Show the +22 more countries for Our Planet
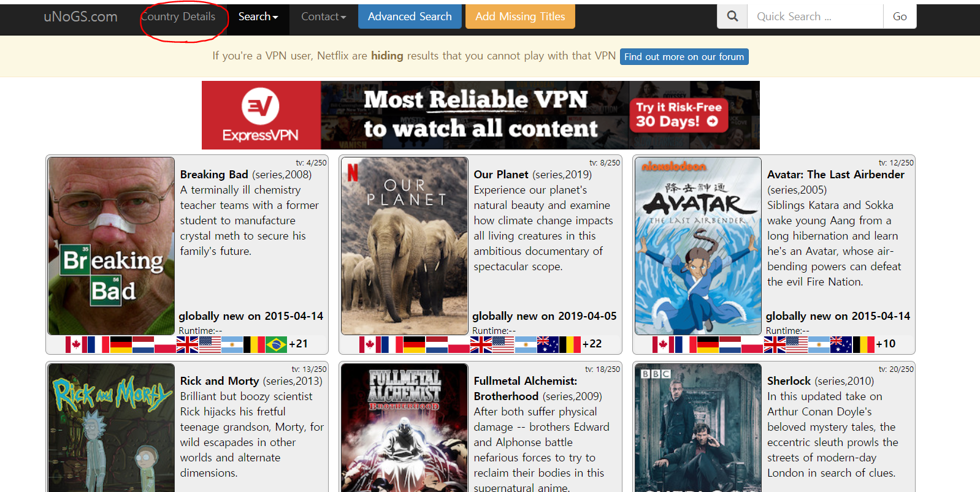 592,344
